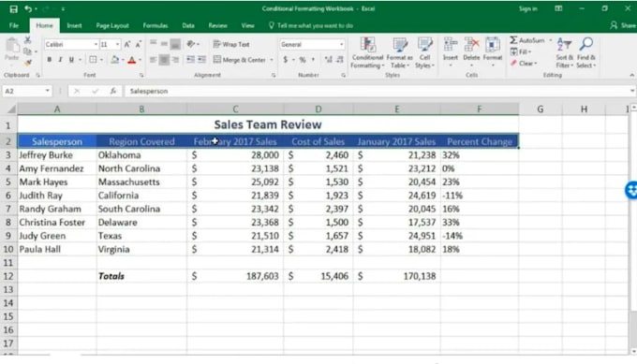Click the Merge & Center button
637x364 pixels.
tap(239, 60)
